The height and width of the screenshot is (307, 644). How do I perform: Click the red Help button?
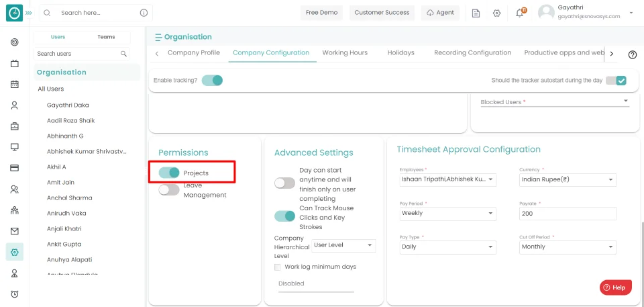[615, 288]
